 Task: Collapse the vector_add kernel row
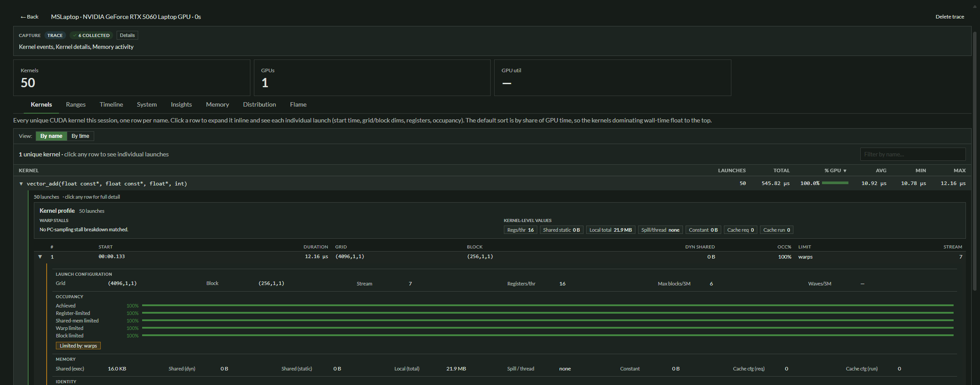(x=21, y=184)
